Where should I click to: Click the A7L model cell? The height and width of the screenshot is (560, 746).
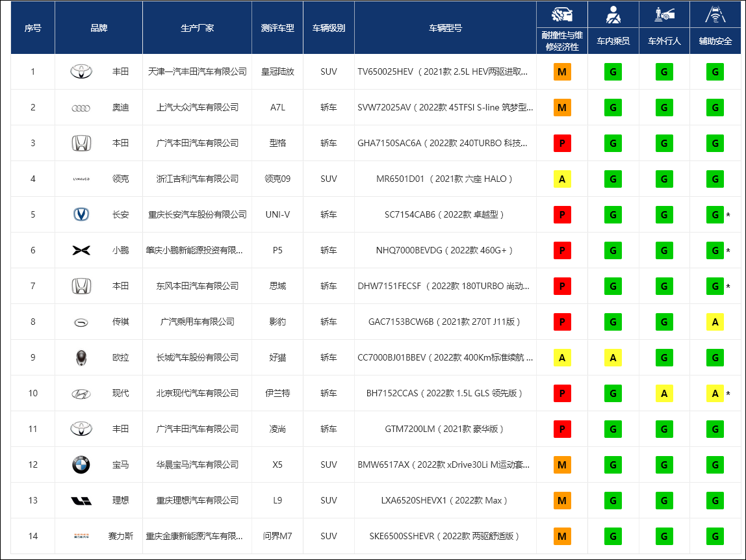click(x=277, y=108)
